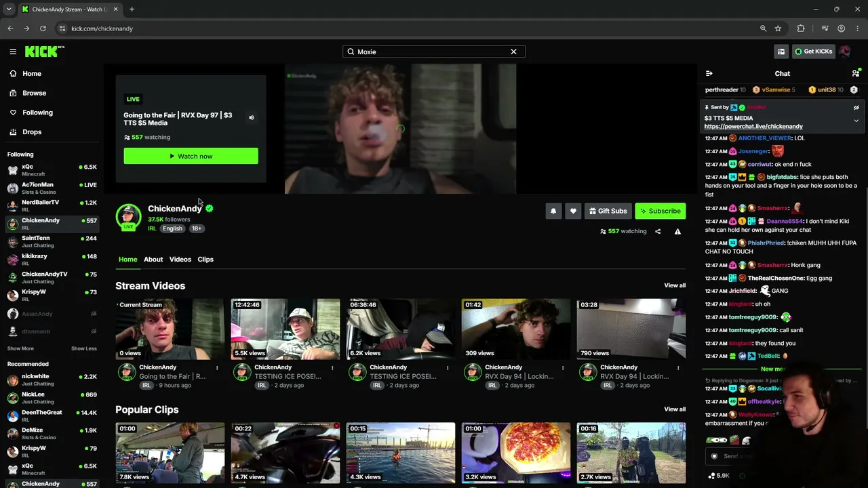Mute the stream preview with the speaker icon
The image size is (868, 488).
(251, 118)
